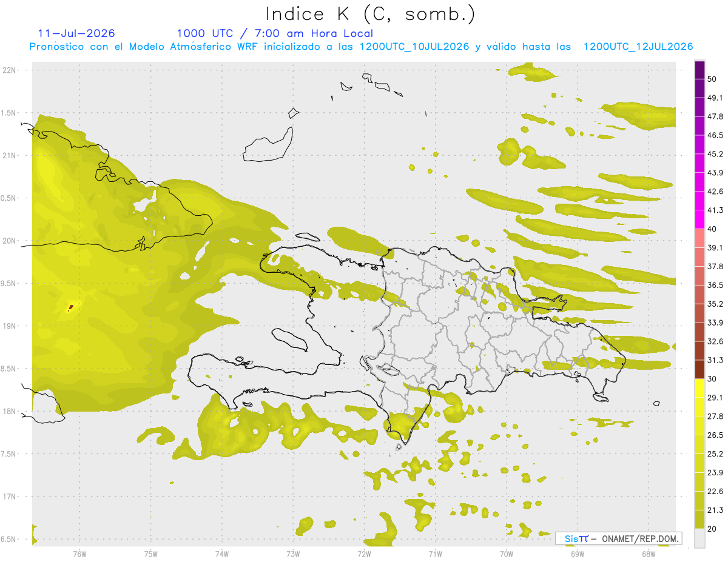Click the "1200UTC_10JUL2026" initialization time
Screen dimensions: 728x562
coord(414,47)
